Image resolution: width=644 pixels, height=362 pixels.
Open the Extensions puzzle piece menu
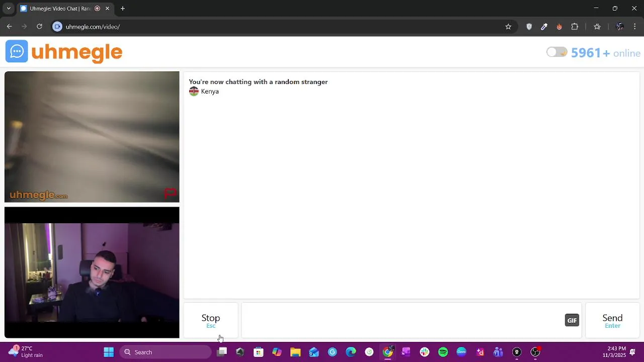click(575, 27)
